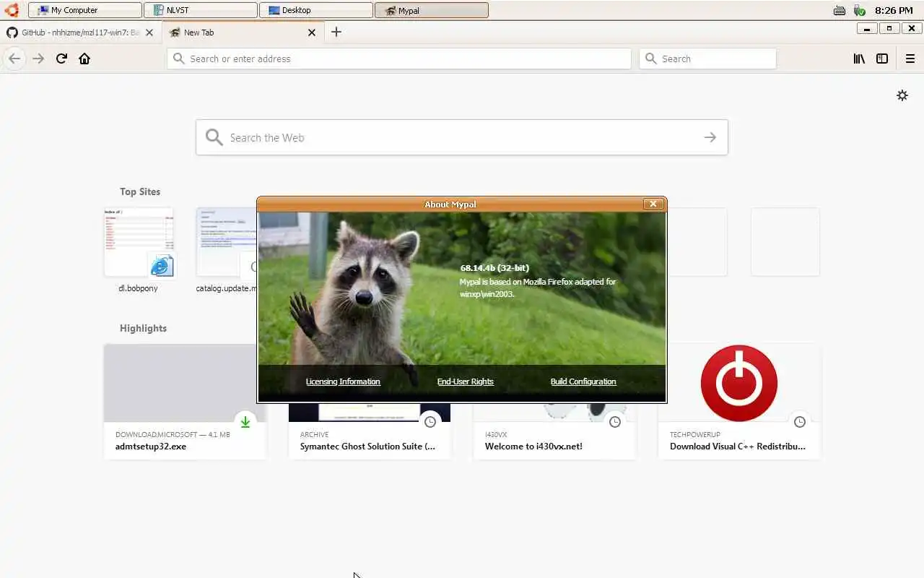Close the About Mypal dialog
This screenshot has width=924, height=578.
coord(653,204)
